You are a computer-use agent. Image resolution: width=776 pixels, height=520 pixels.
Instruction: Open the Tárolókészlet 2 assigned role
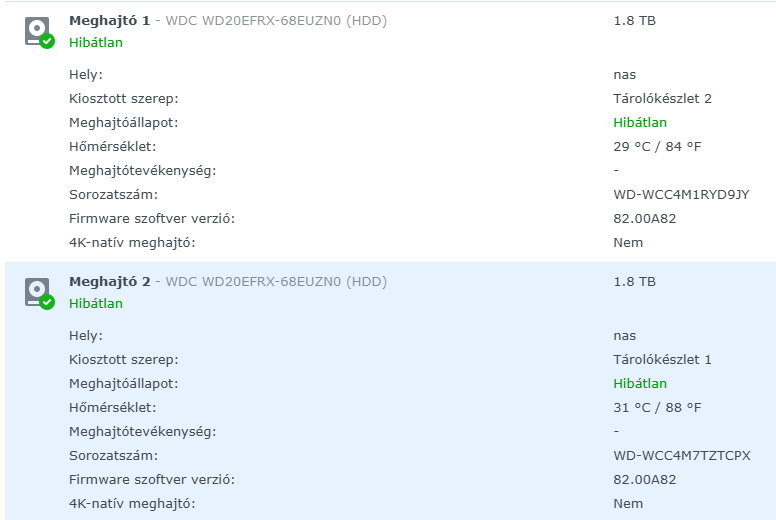pos(662,98)
